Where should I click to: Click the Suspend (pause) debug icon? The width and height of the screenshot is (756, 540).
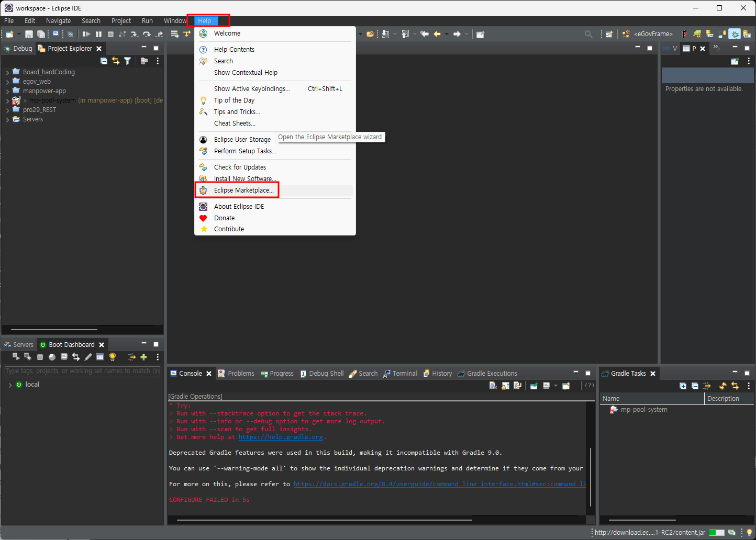(x=98, y=34)
